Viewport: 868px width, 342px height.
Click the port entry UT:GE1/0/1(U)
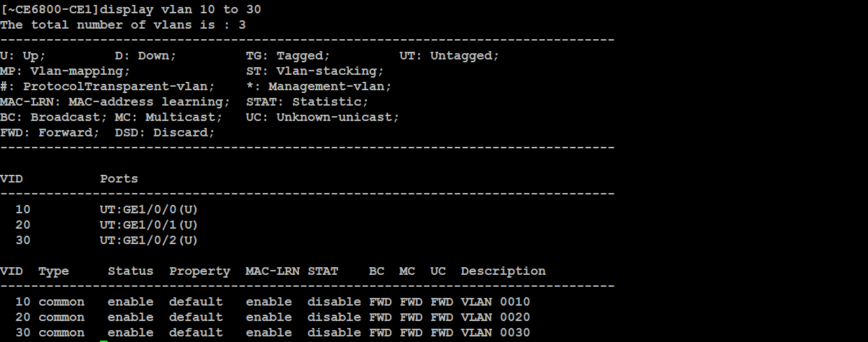149,225
